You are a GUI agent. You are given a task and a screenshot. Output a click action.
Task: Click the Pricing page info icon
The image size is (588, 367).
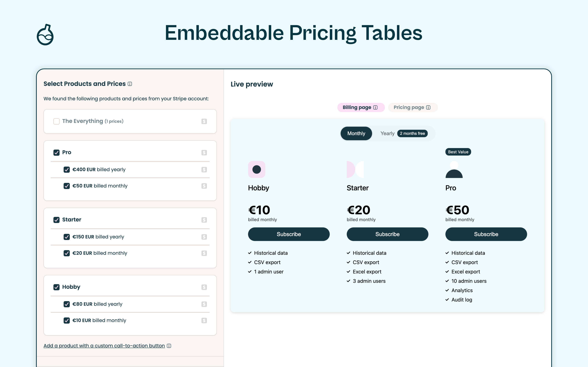428,108
